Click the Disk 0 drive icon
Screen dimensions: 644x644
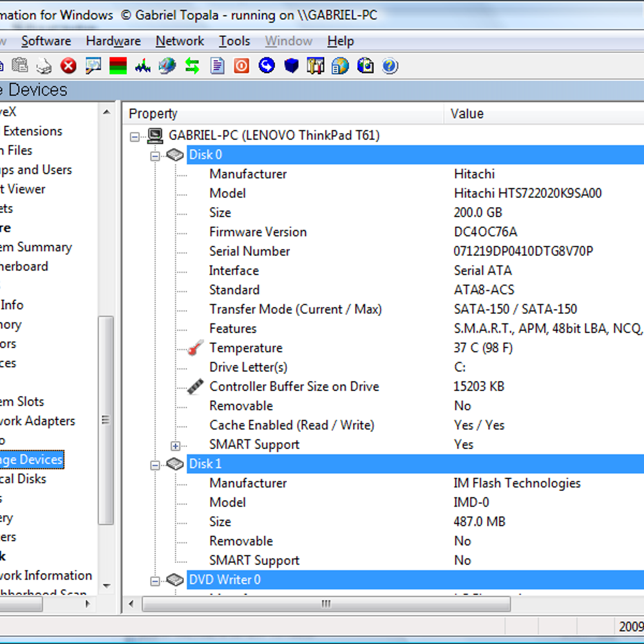175,155
